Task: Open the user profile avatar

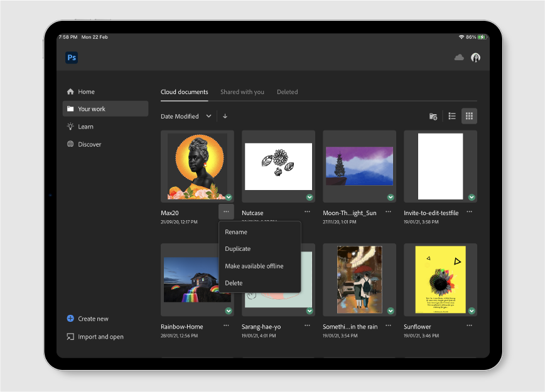Action: pos(475,58)
